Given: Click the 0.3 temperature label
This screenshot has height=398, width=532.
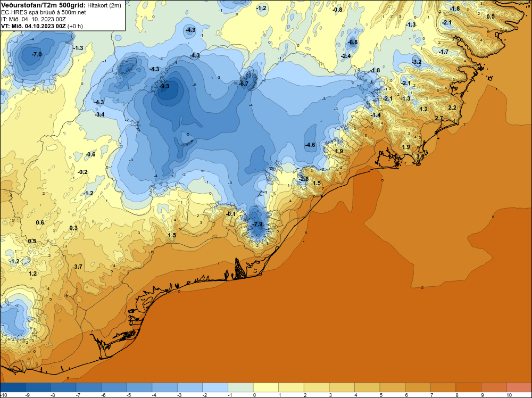Looking at the screenshot, I should click(73, 228).
